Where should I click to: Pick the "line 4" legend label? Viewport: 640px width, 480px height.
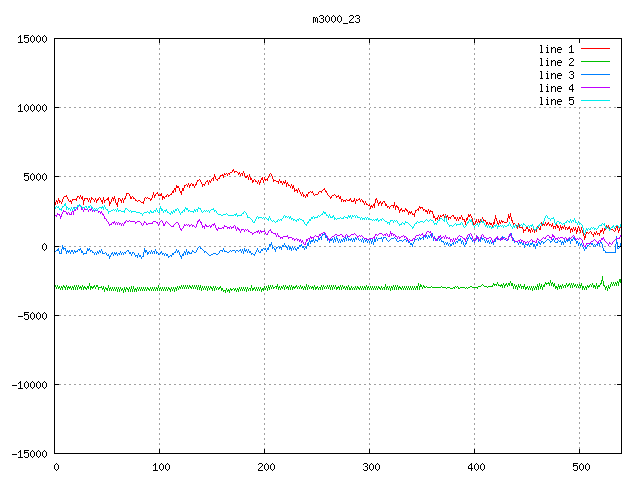[556, 88]
